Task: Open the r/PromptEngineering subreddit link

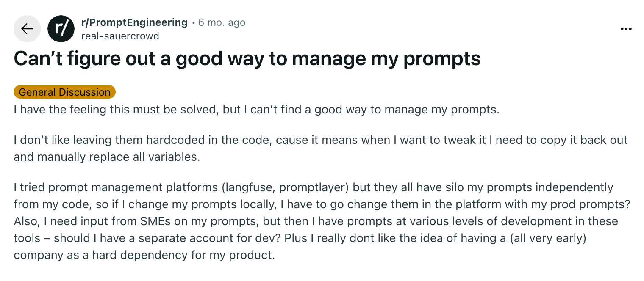Action: pos(134,22)
